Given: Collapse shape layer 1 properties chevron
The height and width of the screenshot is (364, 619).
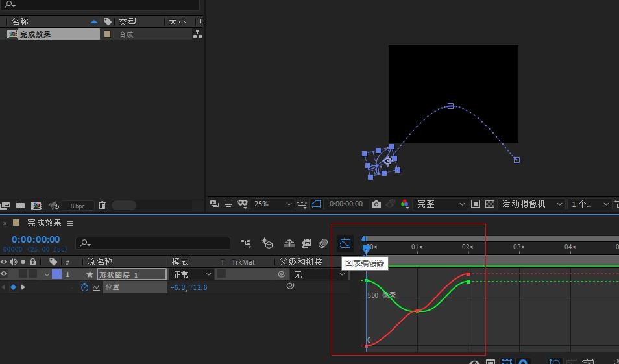Looking at the screenshot, I should click(x=47, y=274).
